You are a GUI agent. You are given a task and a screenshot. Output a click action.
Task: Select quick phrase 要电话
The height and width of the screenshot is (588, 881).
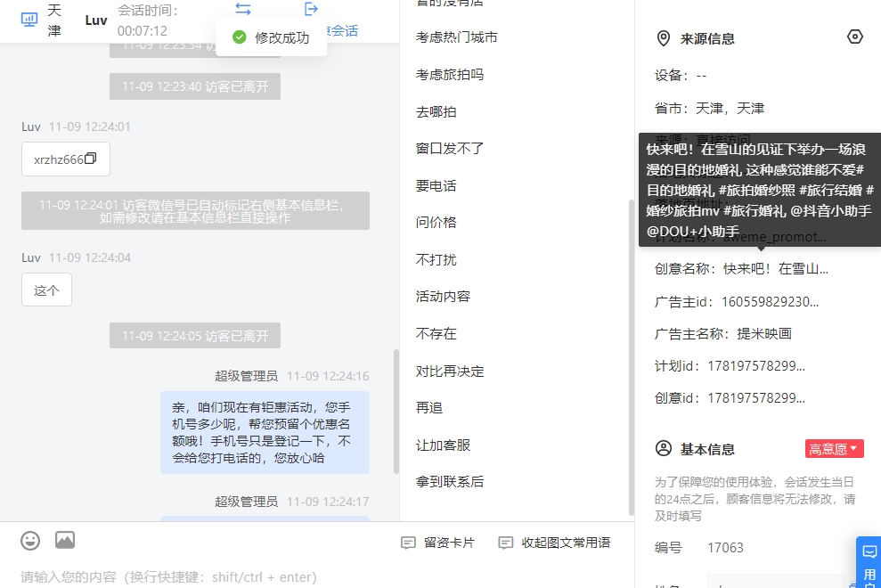(x=436, y=185)
